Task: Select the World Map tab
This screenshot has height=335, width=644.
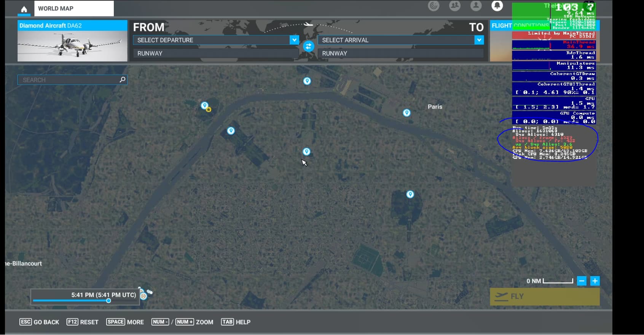Action: click(74, 8)
